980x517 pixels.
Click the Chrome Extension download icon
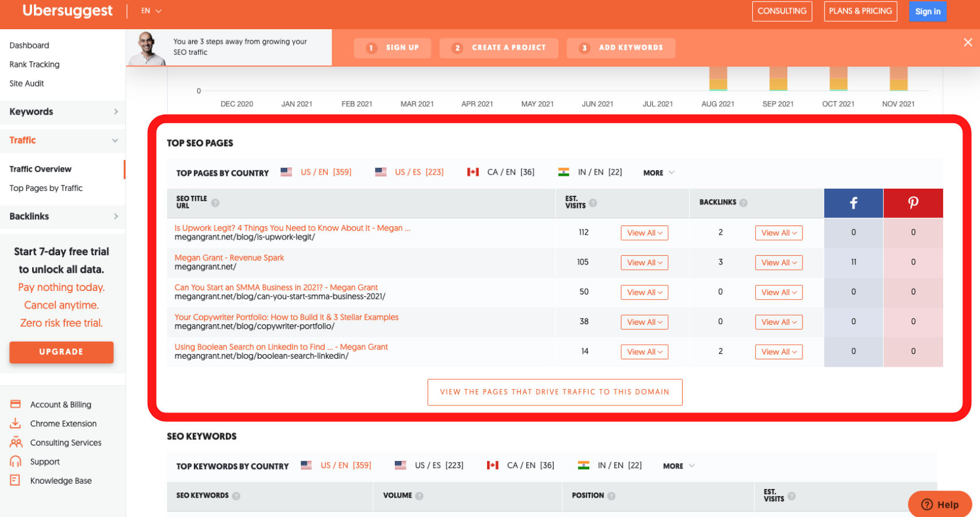pos(16,424)
